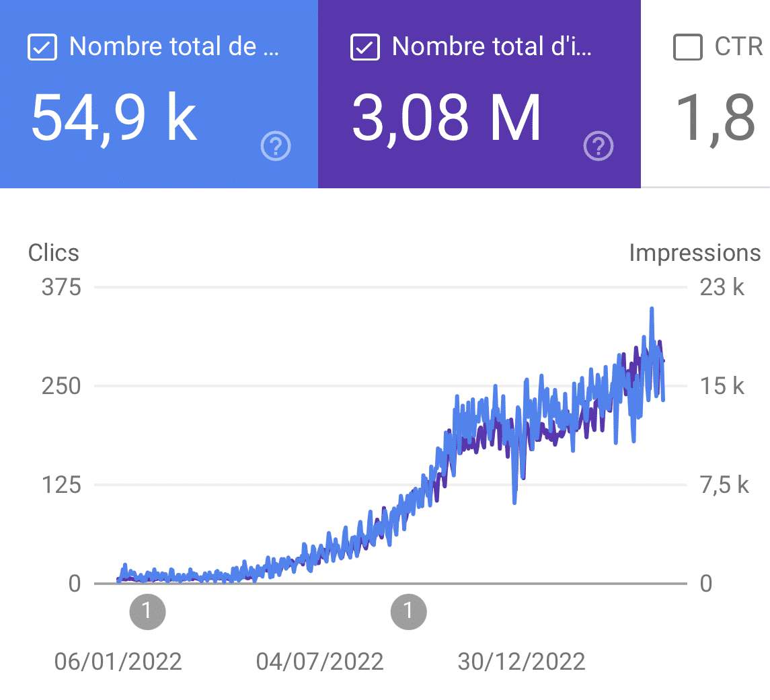This screenshot has height=700, width=770.
Task: Open help icon on the impressions card
Action: tap(598, 146)
